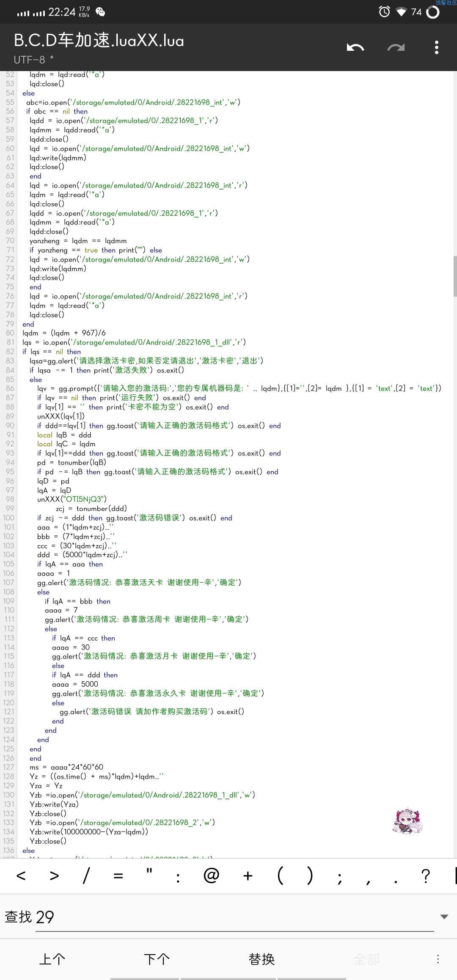This screenshot has width=457, height=980.
Task: Place cursor on line 98 unXXX("OTI5NjQ3")
Action: (x=72, y=499)
